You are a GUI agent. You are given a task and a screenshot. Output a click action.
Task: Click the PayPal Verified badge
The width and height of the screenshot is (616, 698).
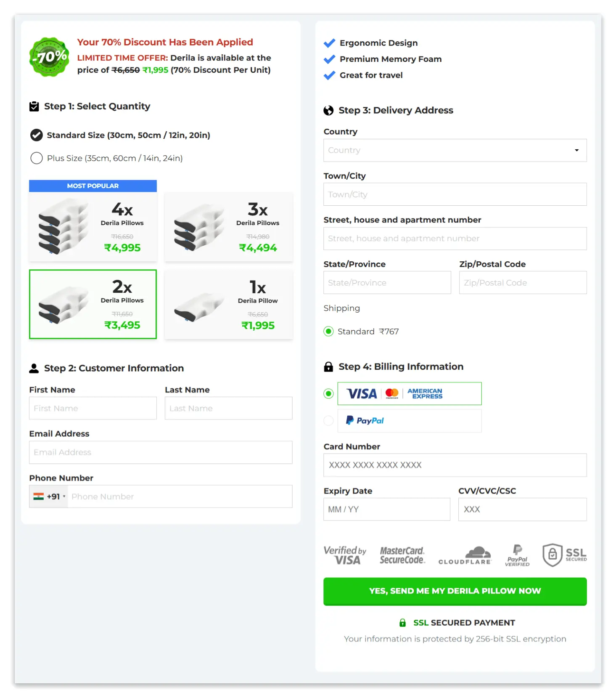coord(517,555)
